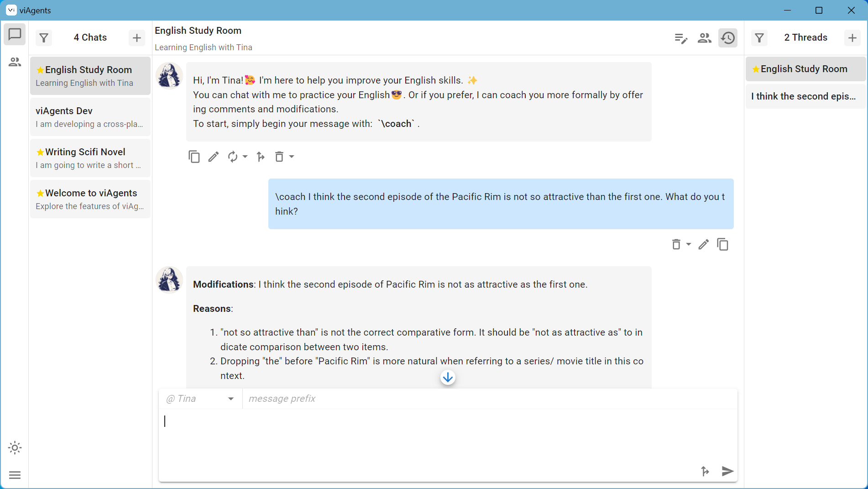Open the chat edit notes icon
The height and width of the screenshot is (489, 868).
click(x=681, y=38)
